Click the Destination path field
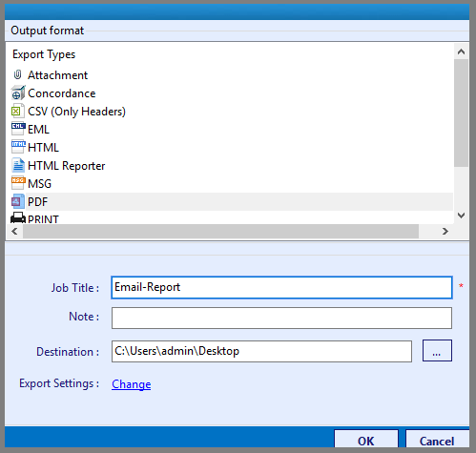The height and width of the screenshot is (453, 476). (261, 351)
